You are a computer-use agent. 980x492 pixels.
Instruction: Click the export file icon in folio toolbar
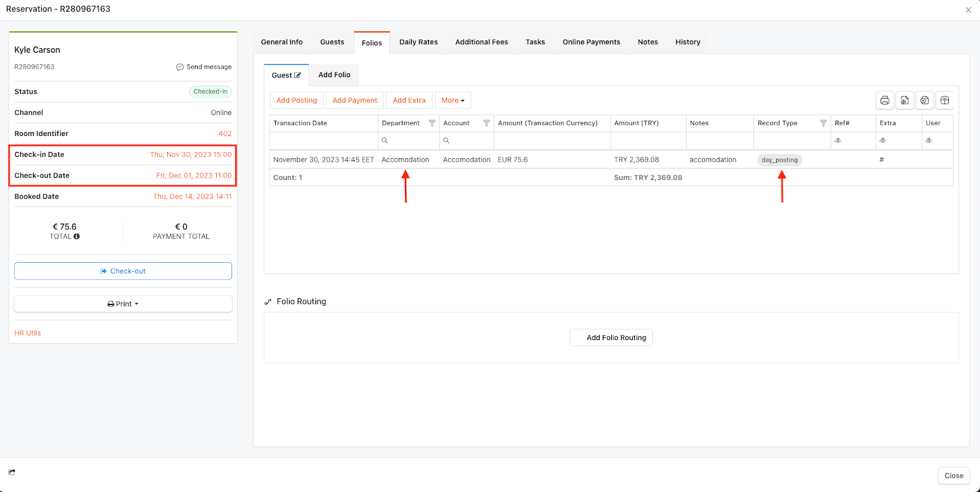905,100
